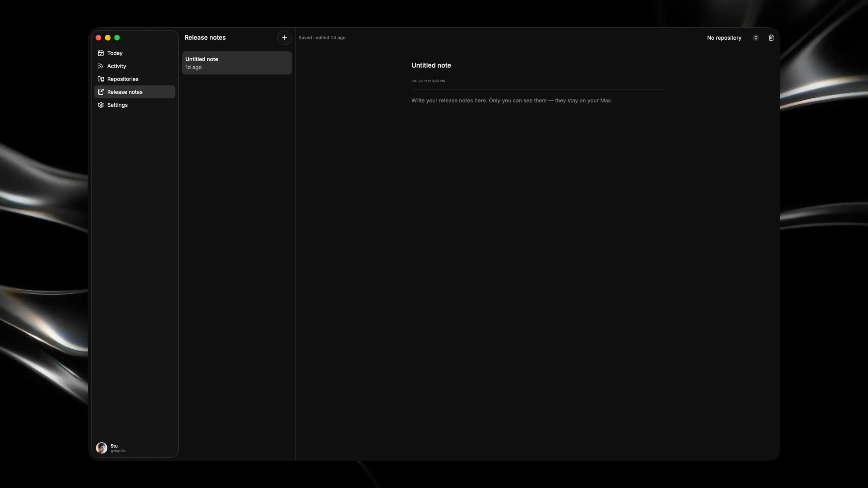Viewport: 868px width, 488px height.
Task: Click the Release notes panel heading
Action: pos(205,38)
